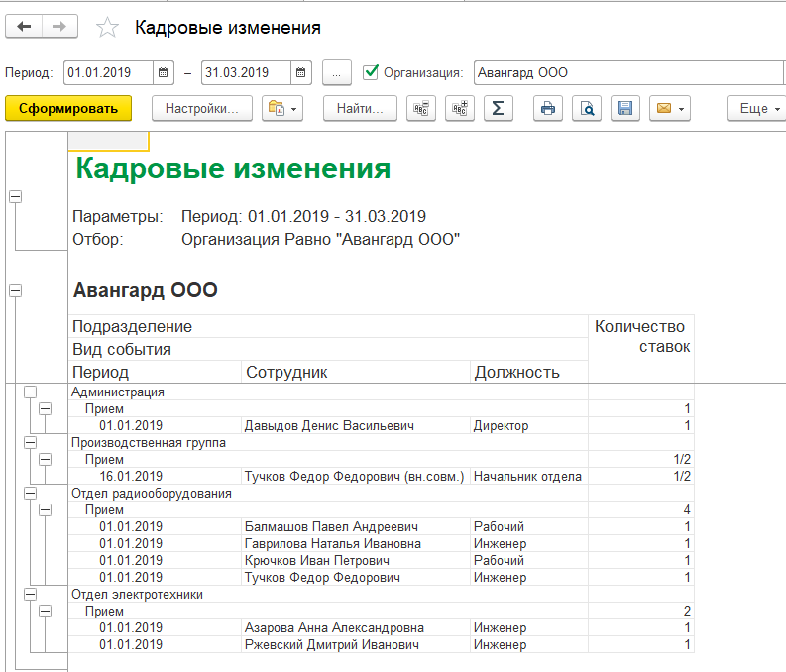Collapse the Отдел электротехники group
This screenshot has width=786, height=672.
(30, 594)
